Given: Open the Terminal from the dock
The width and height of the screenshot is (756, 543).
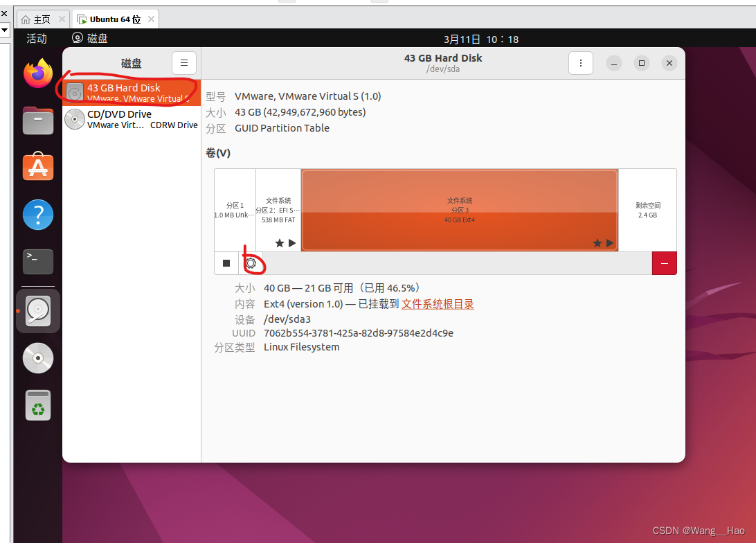Looking at the screenshot, I should pos(37,261).
